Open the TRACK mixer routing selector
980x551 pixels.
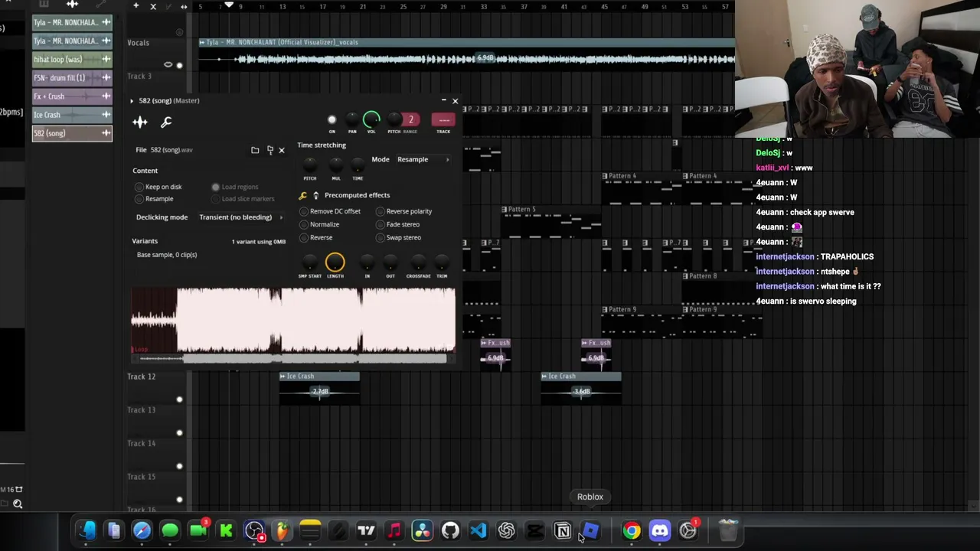pyautogui.click(x=443, y=119)
